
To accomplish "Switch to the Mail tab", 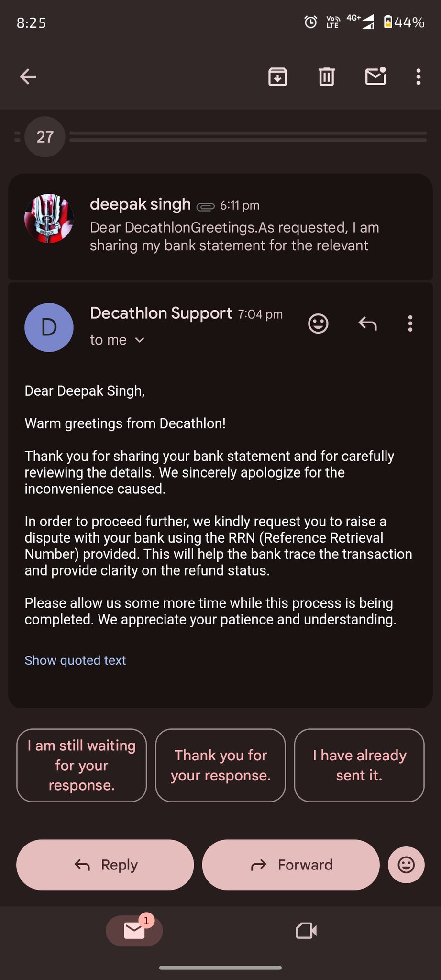I will click(134, 931).
